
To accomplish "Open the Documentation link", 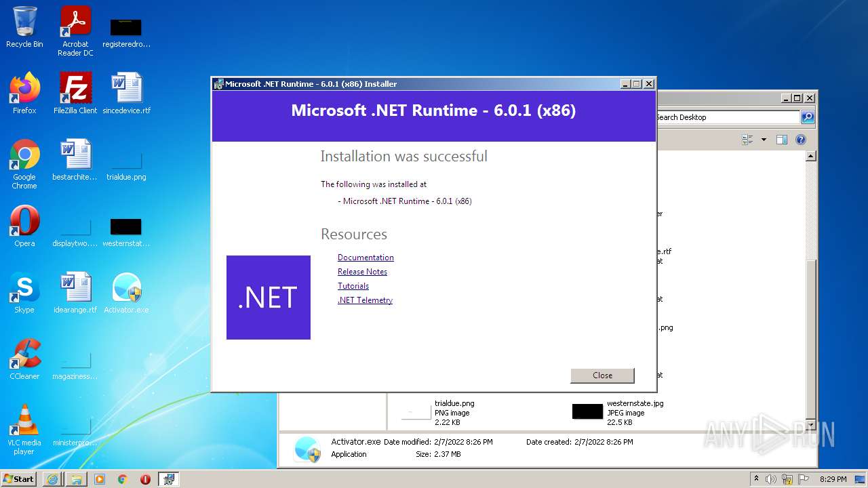I will 366,258.
